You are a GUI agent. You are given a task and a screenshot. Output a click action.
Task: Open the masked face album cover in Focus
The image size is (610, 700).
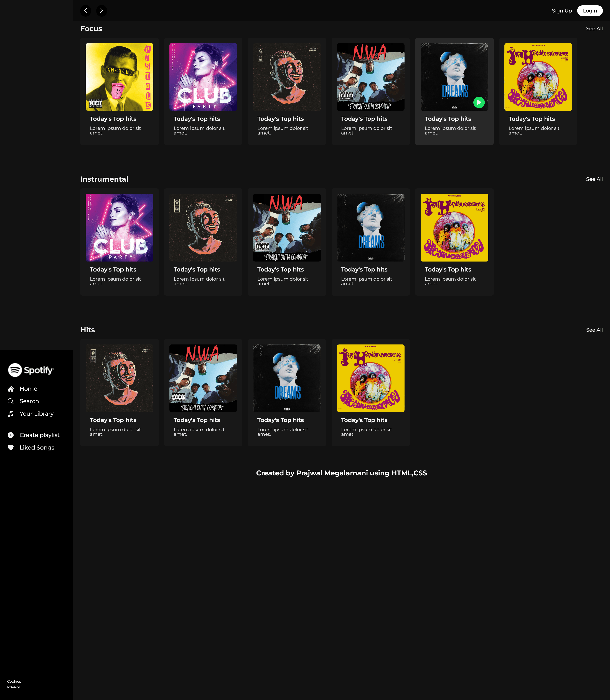pyautogui.click(x=287, y=77)
